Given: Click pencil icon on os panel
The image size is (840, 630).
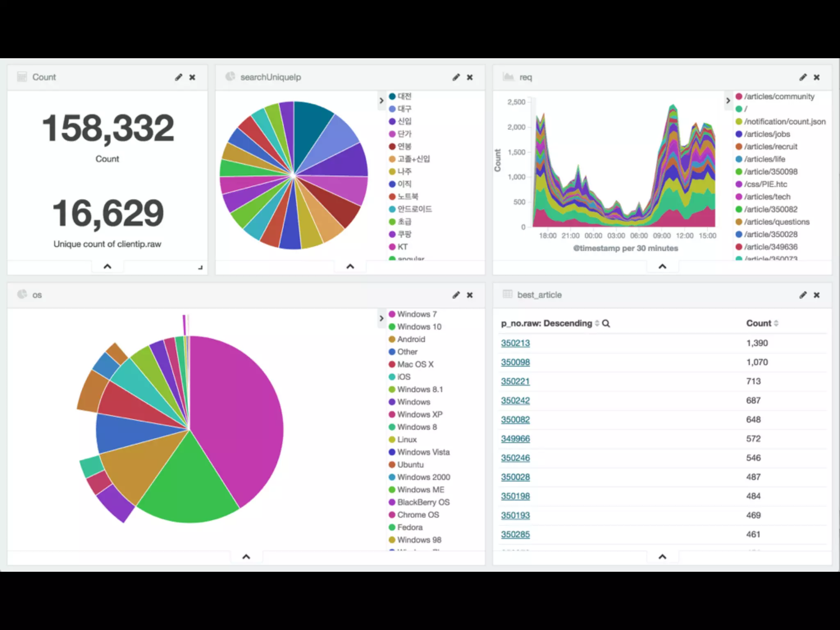Looking at the screenshot, I should point(456,295).
